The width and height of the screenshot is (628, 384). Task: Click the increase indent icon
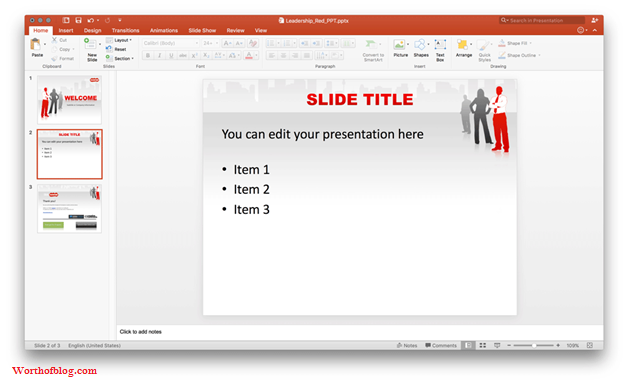(x=316, y=43)
